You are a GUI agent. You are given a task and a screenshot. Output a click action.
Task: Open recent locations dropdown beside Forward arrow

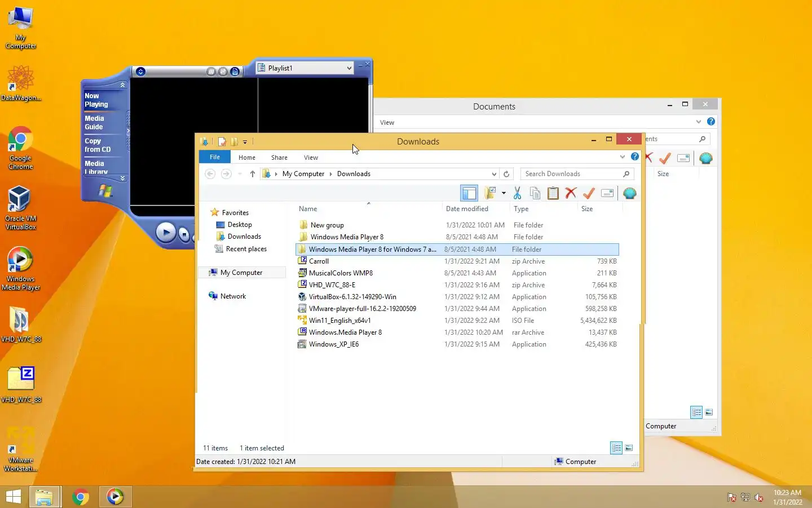240,174
